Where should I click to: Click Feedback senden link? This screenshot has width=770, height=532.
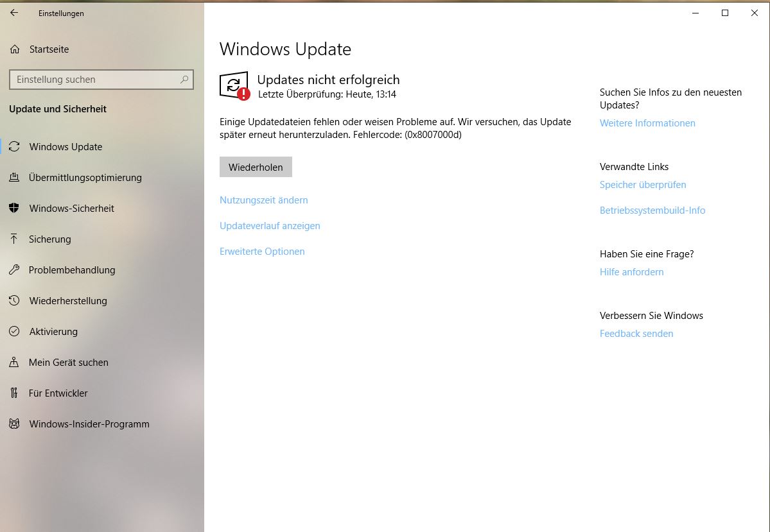tap(636, 334)
